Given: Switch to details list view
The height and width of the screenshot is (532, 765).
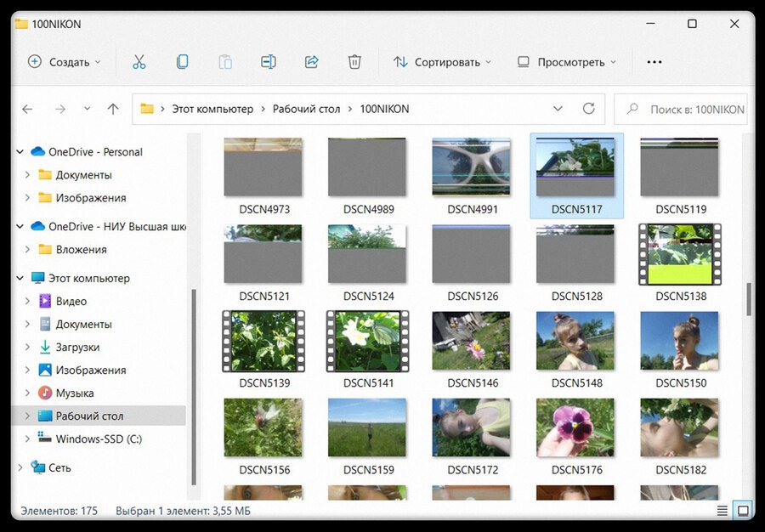Looking at the screenshot, I should tap(722, 511).
